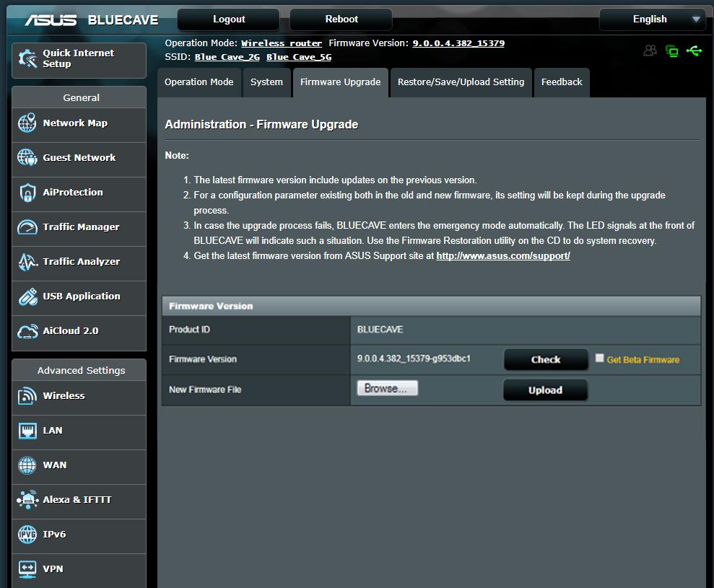
Task: Open the WAN settings menu item
Action: (x=79, y=465)
